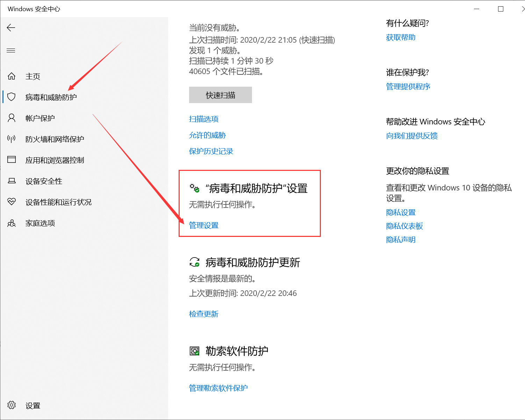Image resolution: width=525 pixels, height=420 pixels.
Task: Start a scan with the 快速扫描 button
Action: pyautogui.click(x=221, y=95)
